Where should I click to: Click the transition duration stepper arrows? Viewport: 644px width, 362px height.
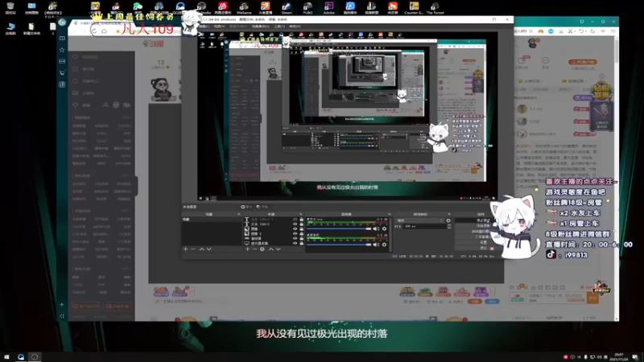coord(449,227)
